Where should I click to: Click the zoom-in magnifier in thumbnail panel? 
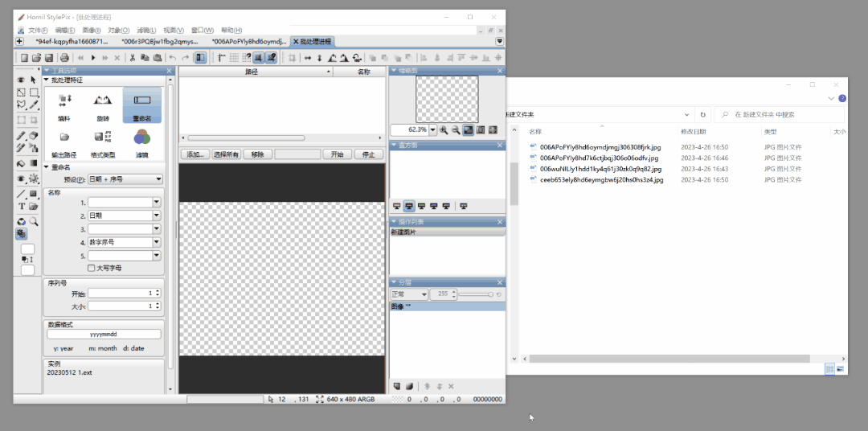coord(444,129)
